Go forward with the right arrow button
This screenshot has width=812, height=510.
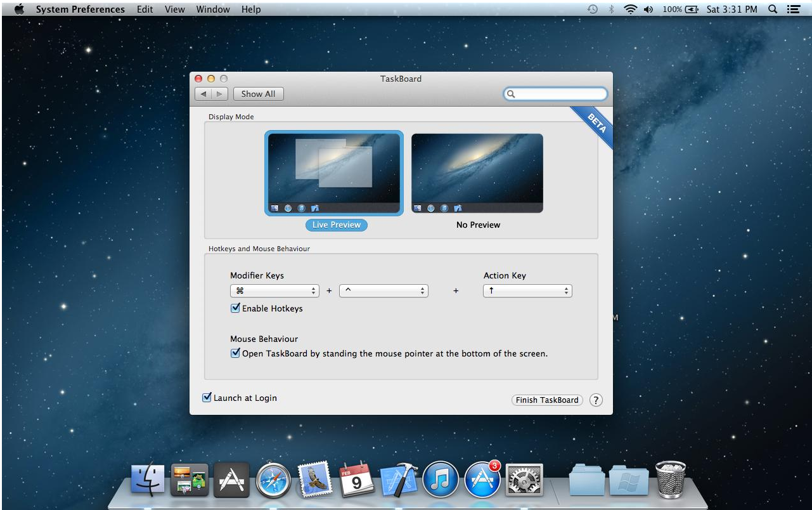pos(219,94)
